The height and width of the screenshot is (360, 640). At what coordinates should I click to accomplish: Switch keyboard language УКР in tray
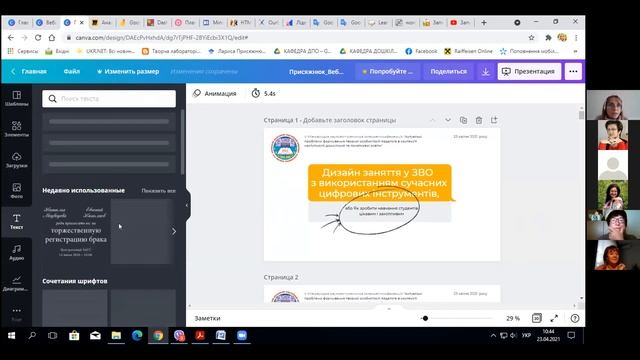526,335
